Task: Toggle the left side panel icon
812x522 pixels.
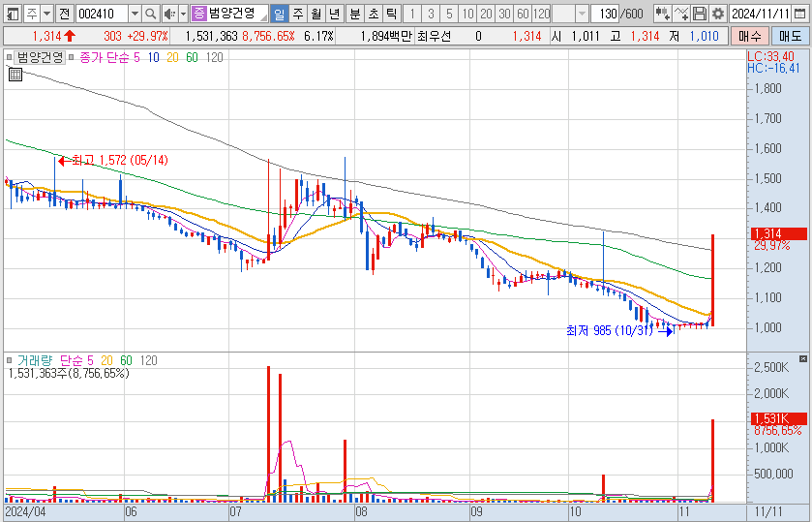Action: pos(12,14)
